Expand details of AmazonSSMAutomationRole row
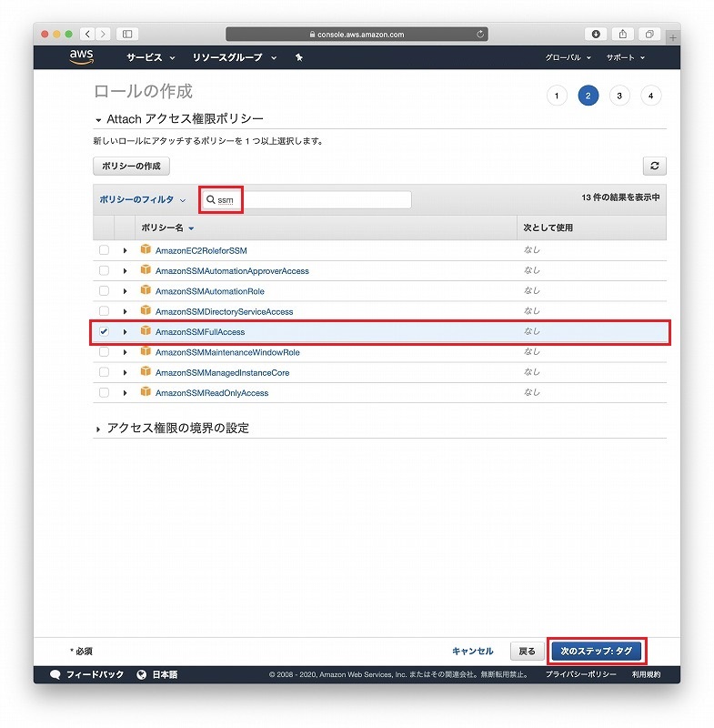714x728 pixels. [x=125, y=291]
